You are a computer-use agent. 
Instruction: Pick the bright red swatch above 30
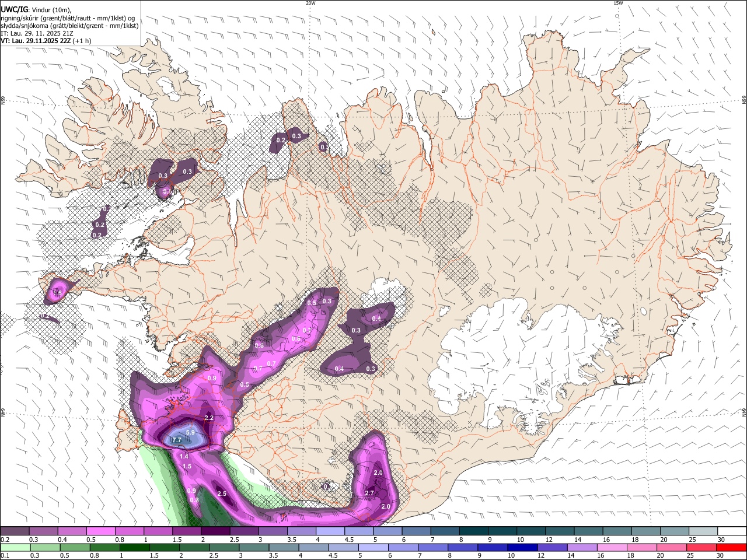click(731, 547)
